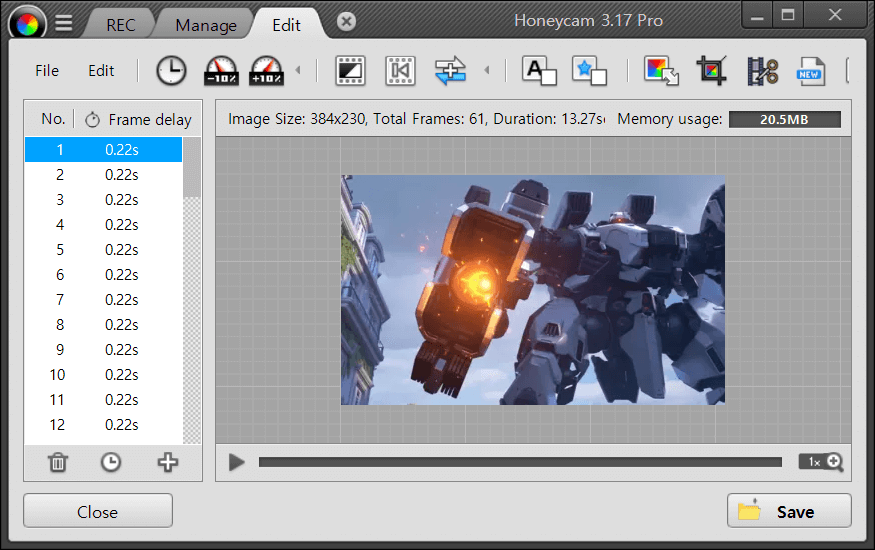Open the resize image tool icon
Image resolution: width=875 pixels, height=550 pixels.
[661, 71]
